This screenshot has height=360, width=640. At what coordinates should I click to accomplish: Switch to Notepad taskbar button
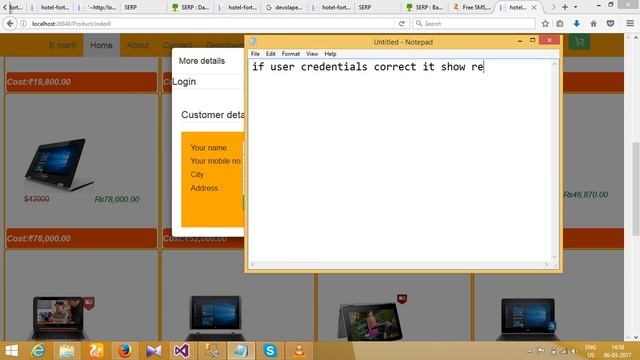coord(240,351)
